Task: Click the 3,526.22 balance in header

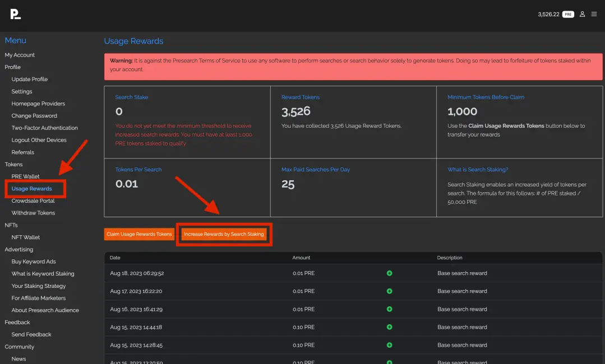Action: click(549, 14)
